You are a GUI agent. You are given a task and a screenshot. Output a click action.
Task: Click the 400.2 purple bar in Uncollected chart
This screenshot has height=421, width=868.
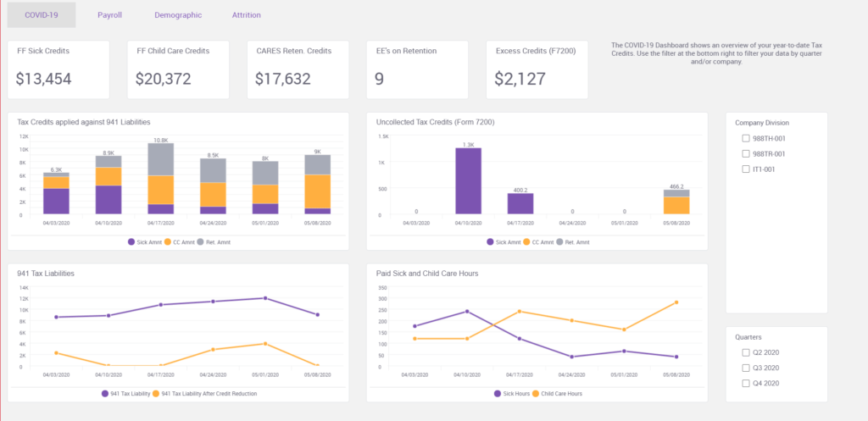click(520, 203)
